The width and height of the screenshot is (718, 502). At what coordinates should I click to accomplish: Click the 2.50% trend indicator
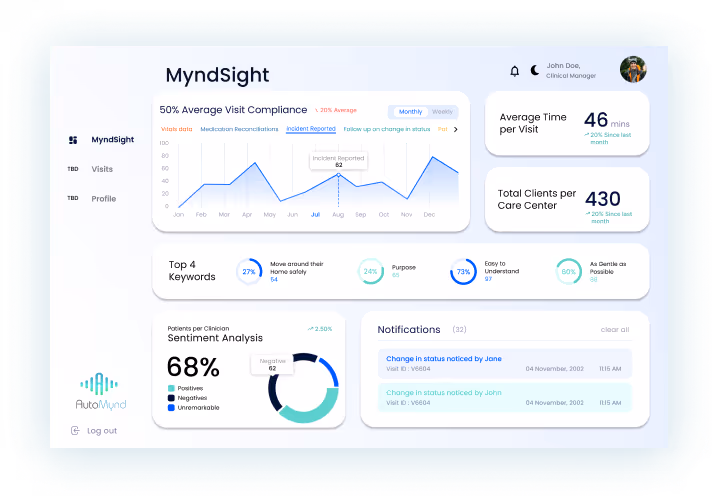click(320, 329)
